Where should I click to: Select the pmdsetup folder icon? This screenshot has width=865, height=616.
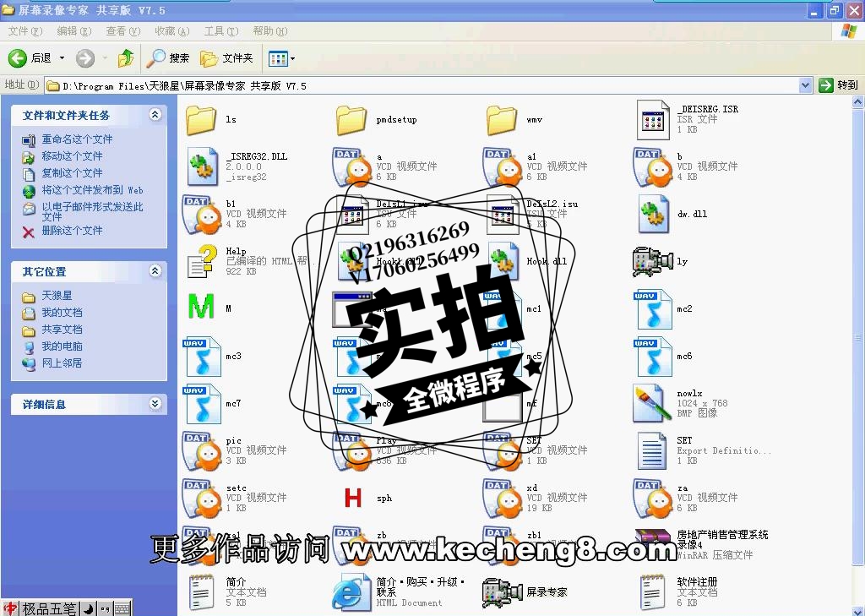[351, 120]
